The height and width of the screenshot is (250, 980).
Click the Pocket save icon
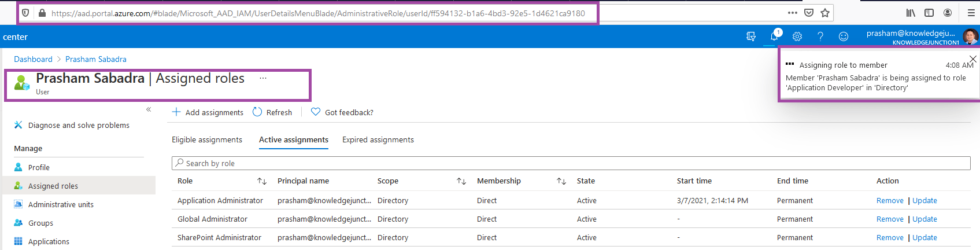pyautogui.click(x=809, y=13)
